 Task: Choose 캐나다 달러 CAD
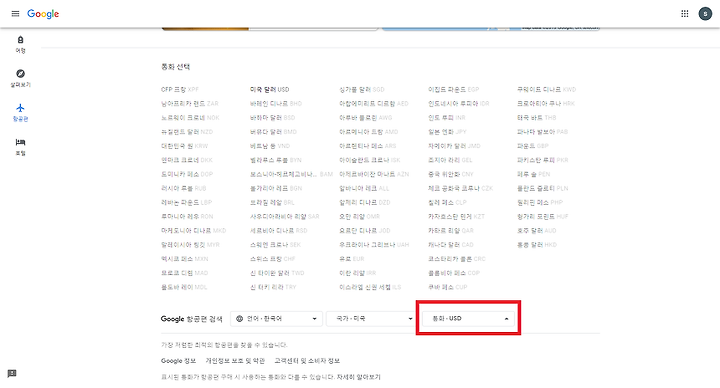pyautogui.click(x=450, y=245)
